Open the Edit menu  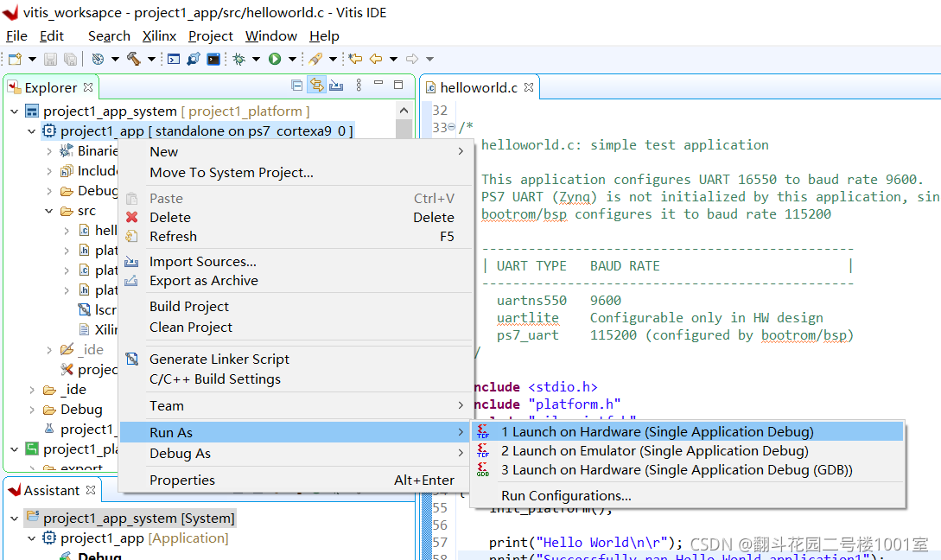(x=52, y=36)
